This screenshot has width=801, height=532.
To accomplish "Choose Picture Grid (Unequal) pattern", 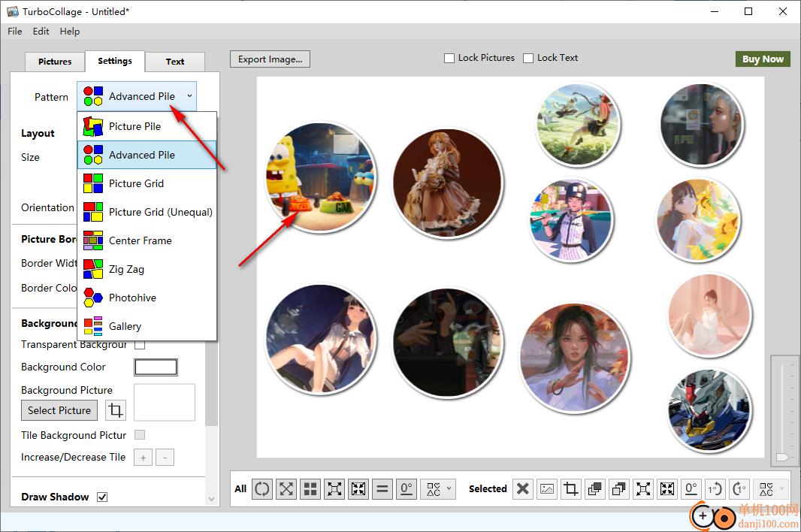I will 147,212.
